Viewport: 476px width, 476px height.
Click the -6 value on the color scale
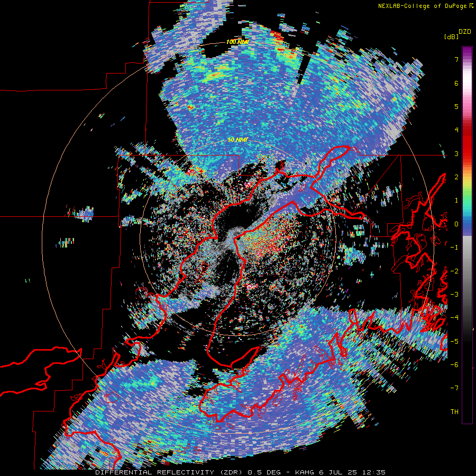(x=454, y=365)
